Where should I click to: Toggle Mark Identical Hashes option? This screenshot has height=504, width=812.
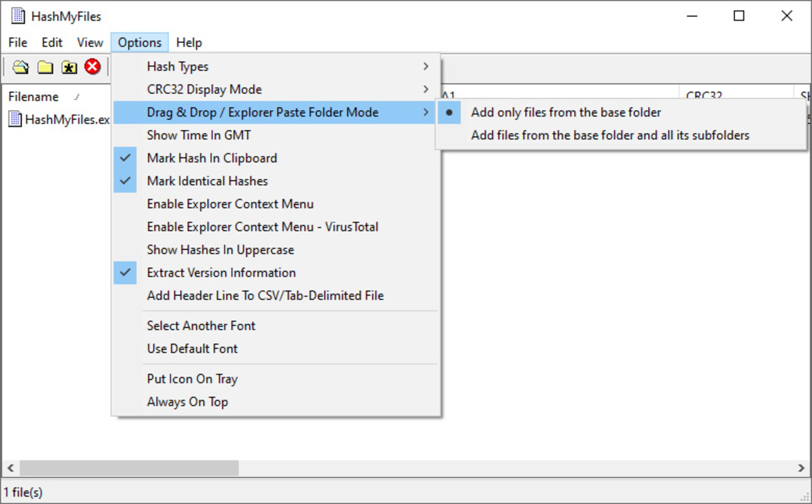(274, 181)
